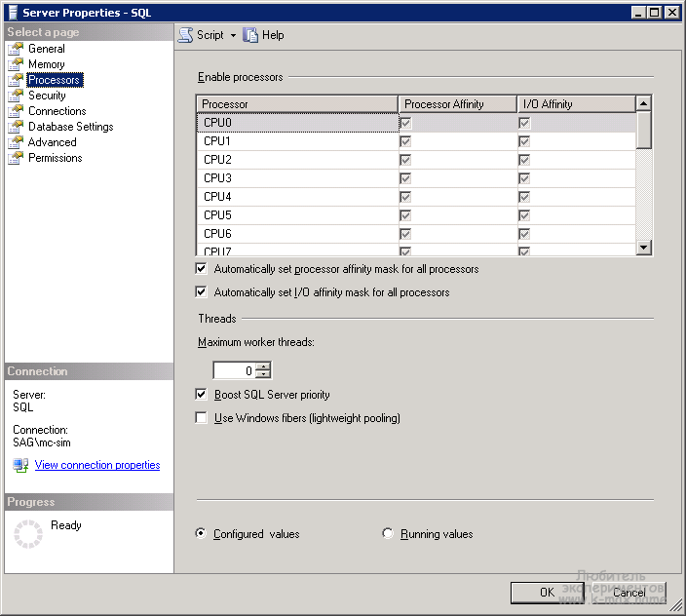Open Help from the toolbar

coord(263,35)
